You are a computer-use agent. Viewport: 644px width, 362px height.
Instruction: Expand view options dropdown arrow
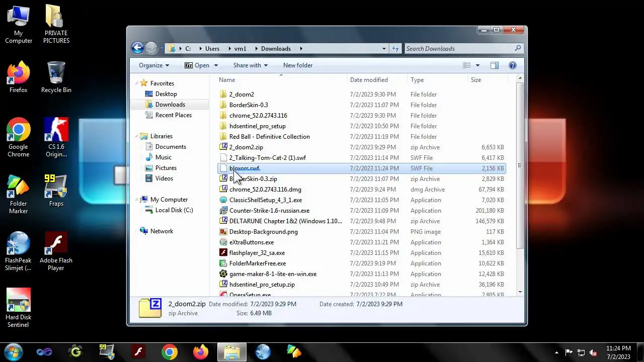477,65
